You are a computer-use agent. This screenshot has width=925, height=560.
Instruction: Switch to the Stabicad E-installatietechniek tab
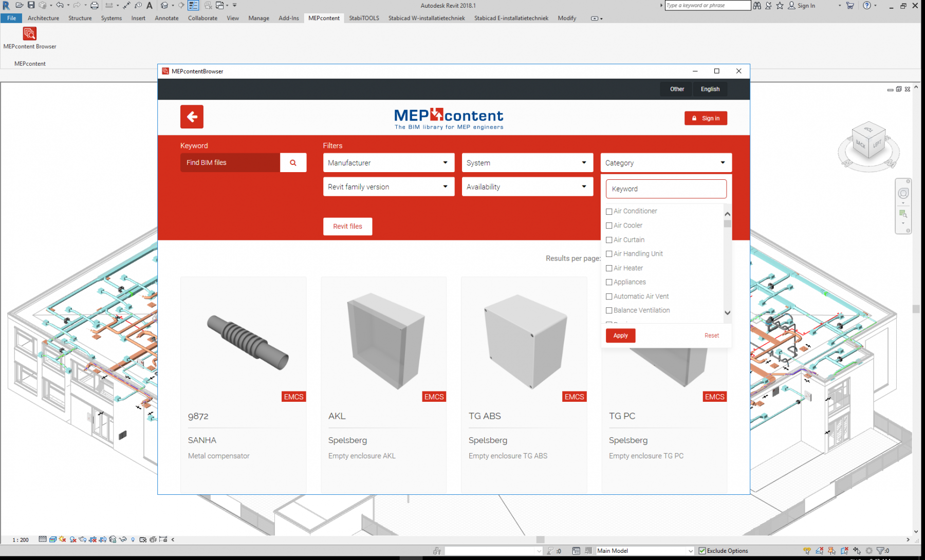pos(511,18)
